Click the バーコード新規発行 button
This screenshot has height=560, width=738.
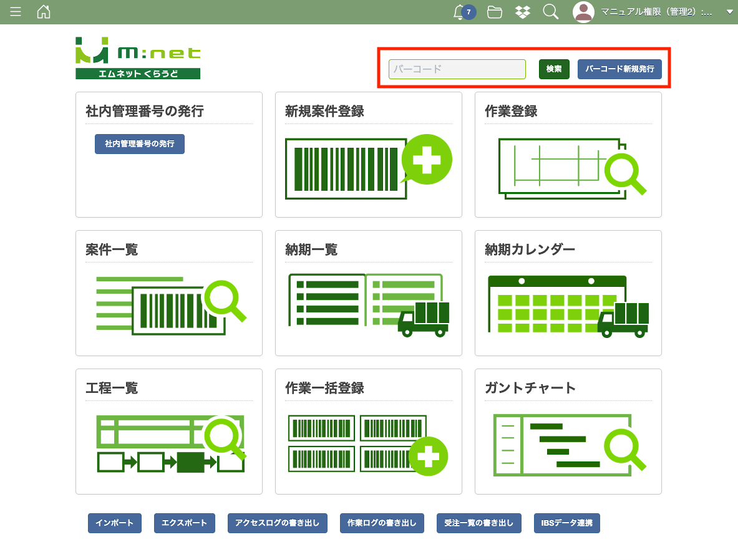point(619,69)
